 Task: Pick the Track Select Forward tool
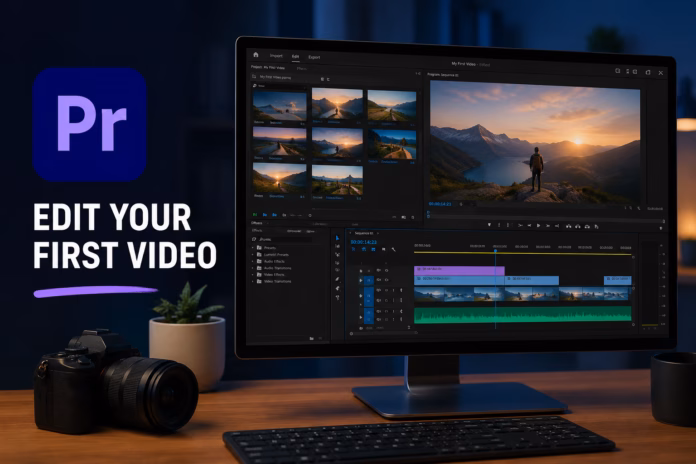click(337, 246)
